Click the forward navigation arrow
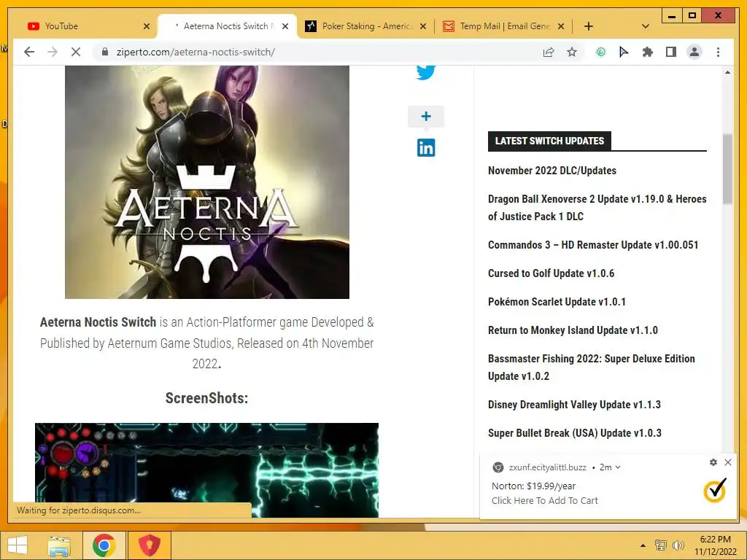This screenshot has width=747, height=560. pyautogui.click(x=53, y=52)
